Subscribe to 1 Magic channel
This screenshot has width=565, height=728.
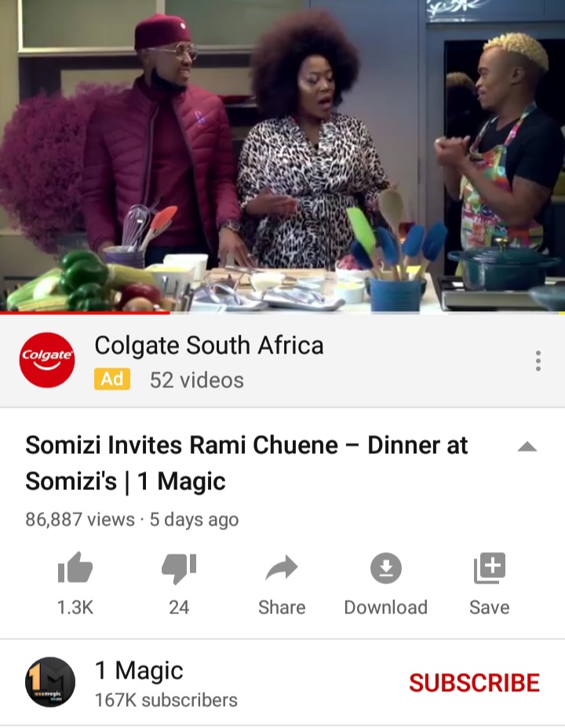(x=474, y=682)
